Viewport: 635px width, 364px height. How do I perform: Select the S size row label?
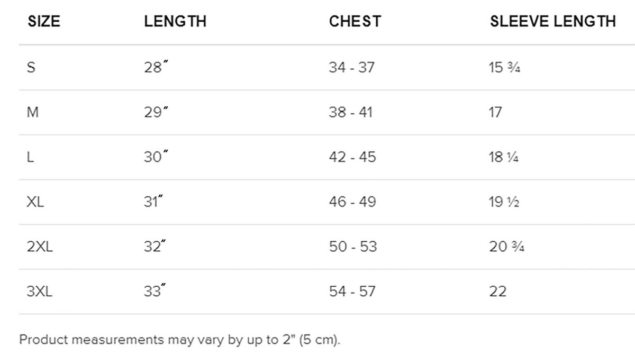(31, 68)
